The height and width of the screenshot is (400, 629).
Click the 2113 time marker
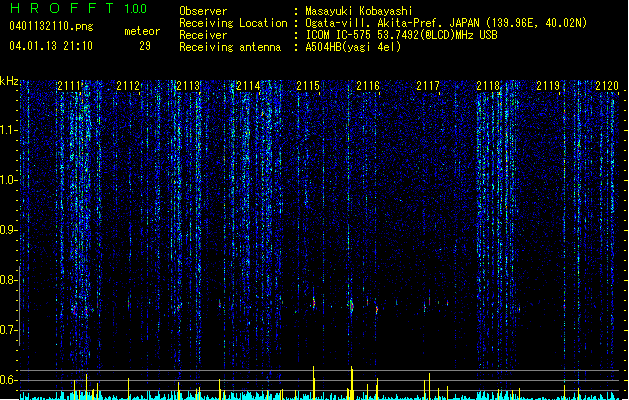click(188, 86)
